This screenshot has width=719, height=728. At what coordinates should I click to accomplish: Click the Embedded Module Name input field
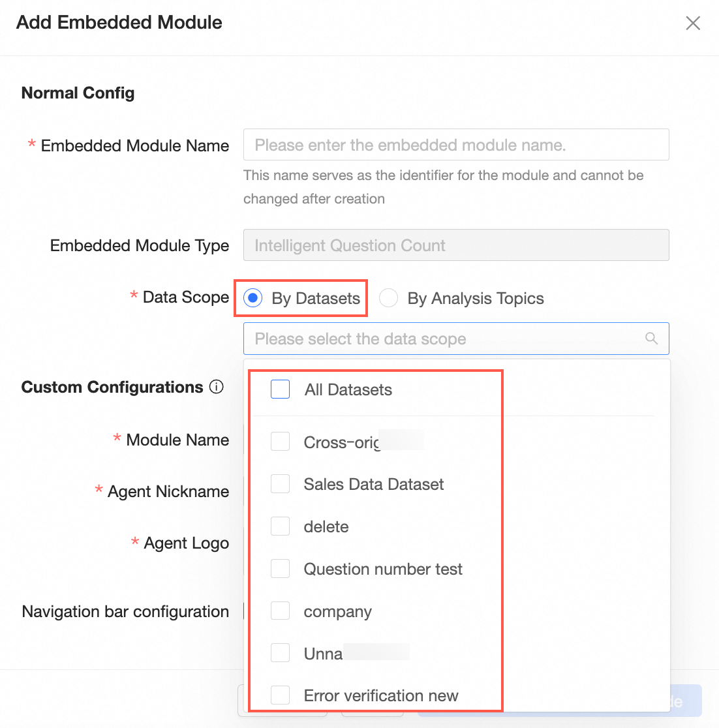coord(456,144)
